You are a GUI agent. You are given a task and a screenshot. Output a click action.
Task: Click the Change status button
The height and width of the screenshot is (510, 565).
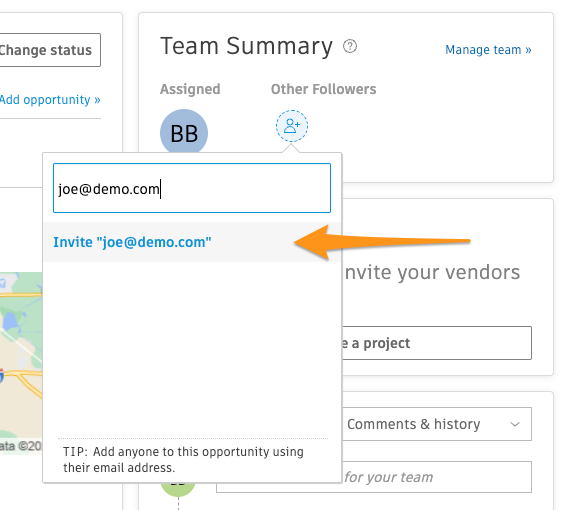click(50, 50)
